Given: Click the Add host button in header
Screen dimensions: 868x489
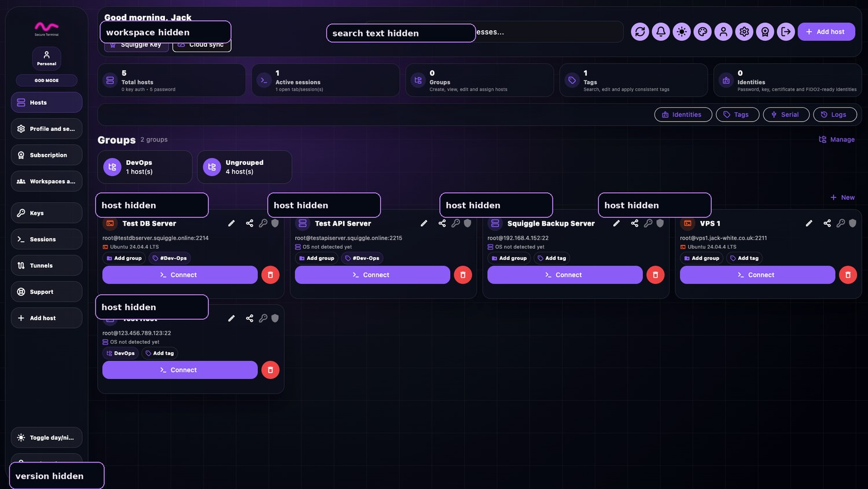Looking at the screenshot, I should (826, 32).
